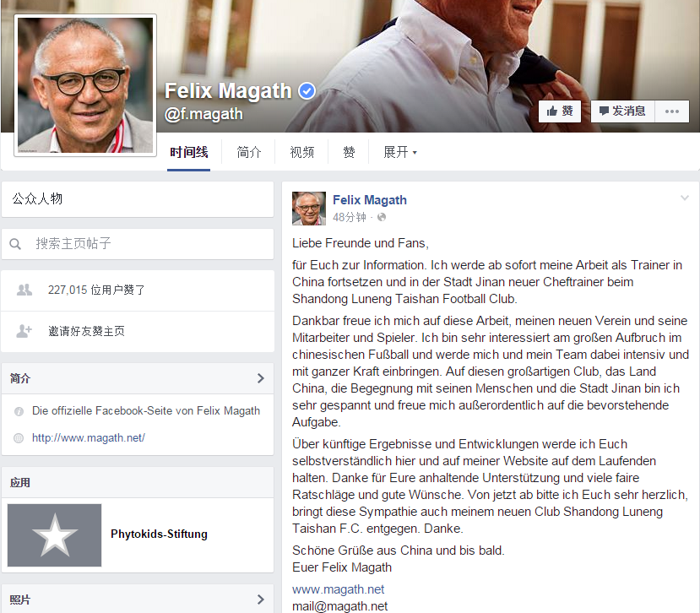700x613 pixels.
Task: Click the thumbs-up Like button on cover
Action: pos(560,111)
